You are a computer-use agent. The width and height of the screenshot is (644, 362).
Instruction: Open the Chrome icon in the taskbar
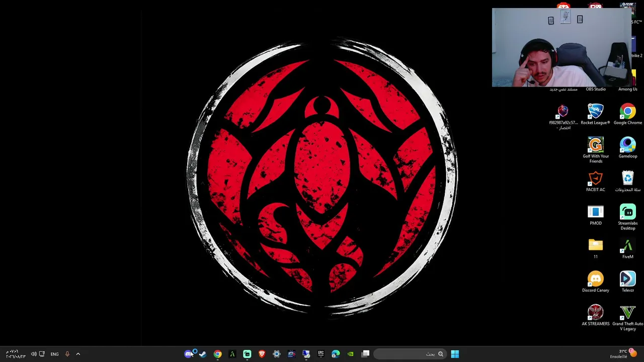(217, 354)
